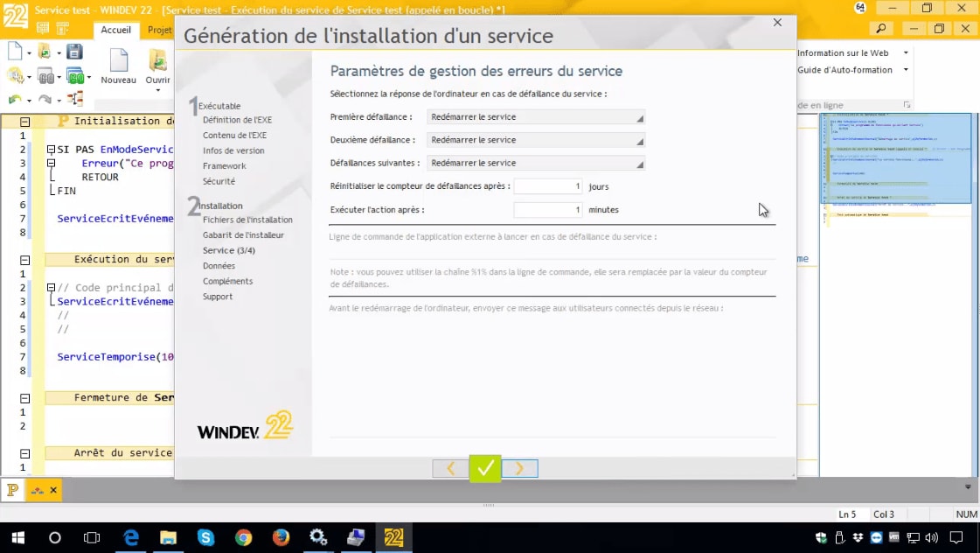The image size is (980, 553).
Task: Go to the Données wizard step
Action: (219, 266)
